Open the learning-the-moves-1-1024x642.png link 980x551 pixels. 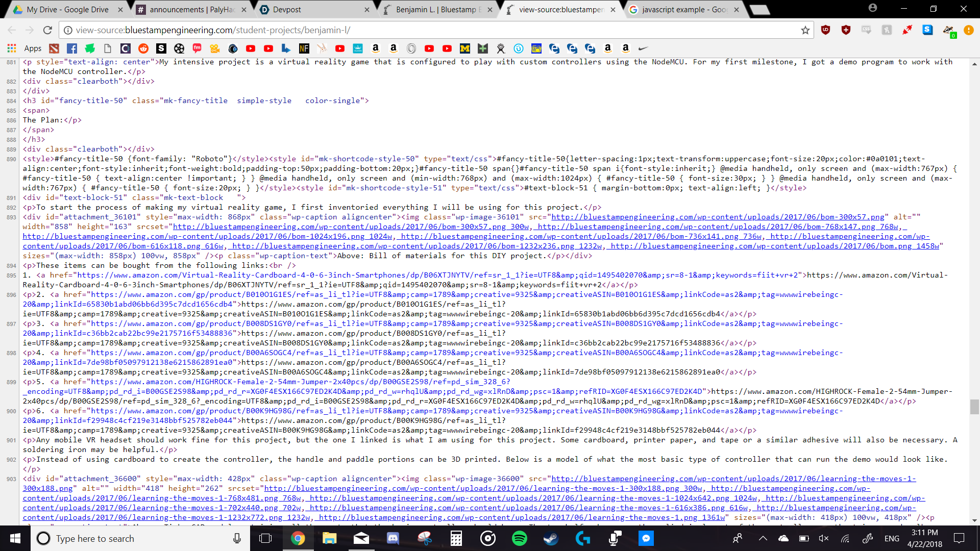533,498
